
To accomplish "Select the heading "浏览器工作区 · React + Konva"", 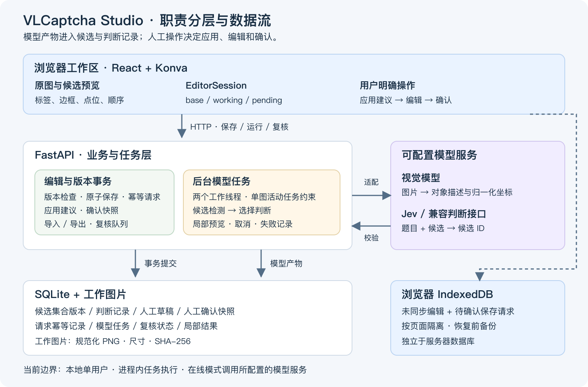I will coord(111,68).
